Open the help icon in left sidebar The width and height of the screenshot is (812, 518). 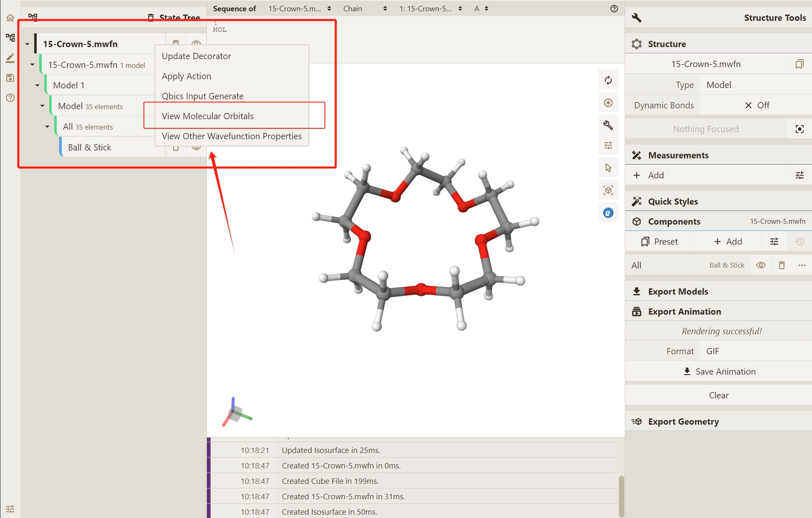(10, 98)
